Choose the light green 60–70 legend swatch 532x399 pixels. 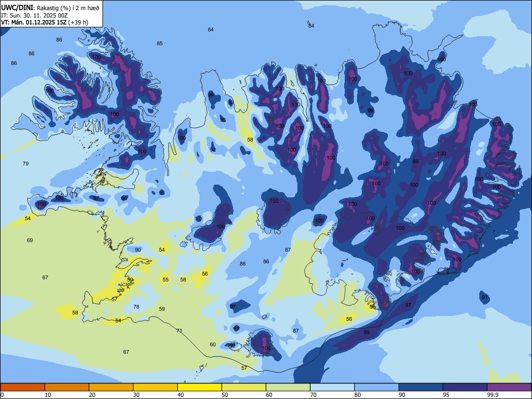pyautogui.click(x=288, y=387)
